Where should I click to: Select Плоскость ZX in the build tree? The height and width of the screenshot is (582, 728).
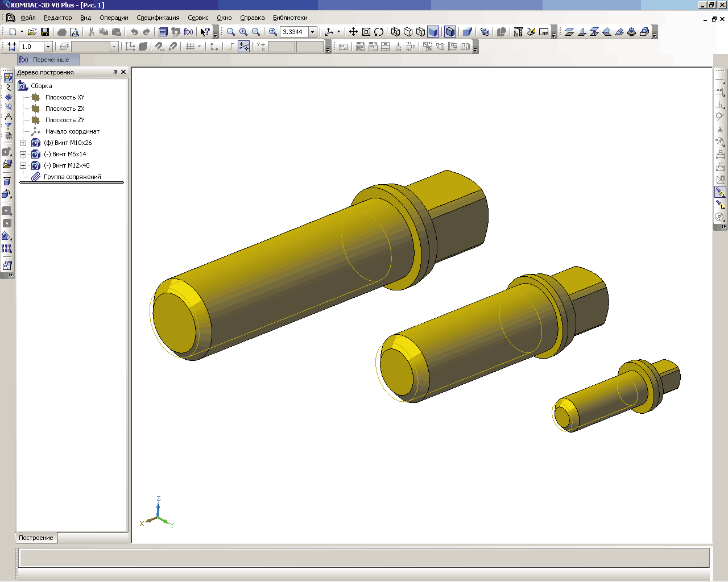click(x=65, y=109)
